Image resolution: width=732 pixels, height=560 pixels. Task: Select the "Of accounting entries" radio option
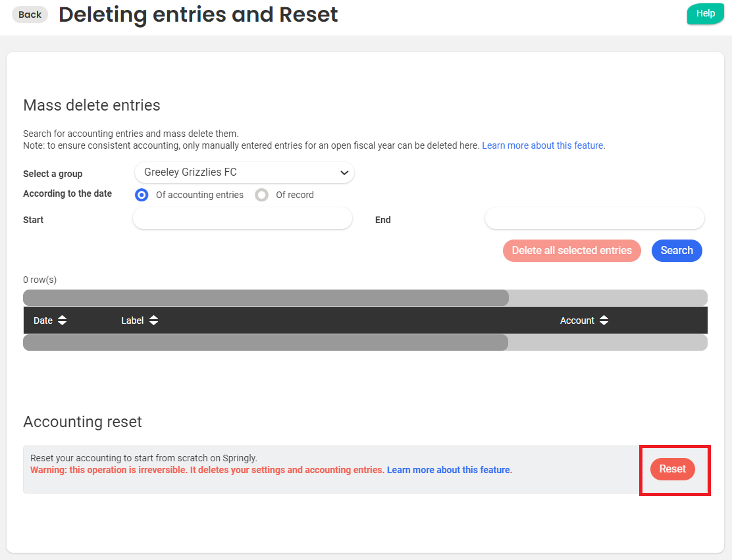[142, 195]
